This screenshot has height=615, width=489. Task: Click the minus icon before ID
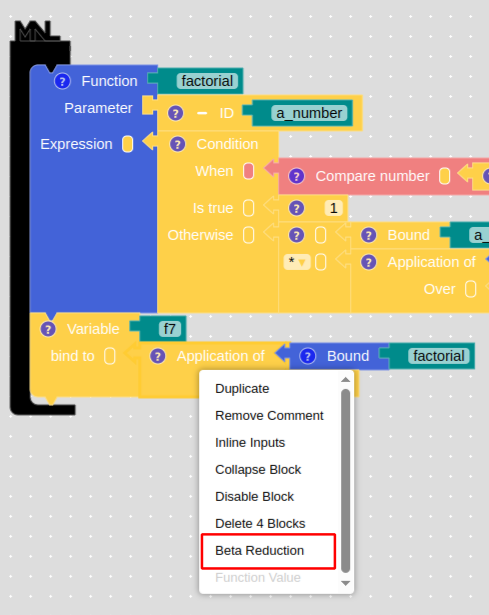(x=202, y=113)
